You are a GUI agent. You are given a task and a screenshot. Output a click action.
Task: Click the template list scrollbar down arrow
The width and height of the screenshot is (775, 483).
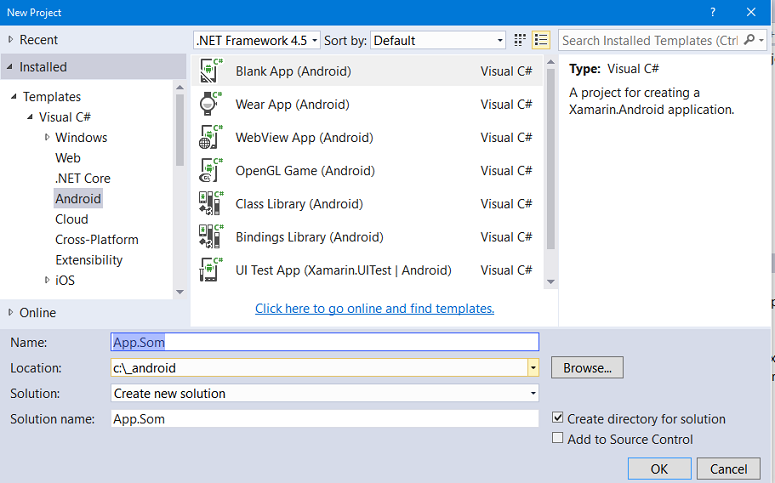pyautogui.click(x=551, y=282)
